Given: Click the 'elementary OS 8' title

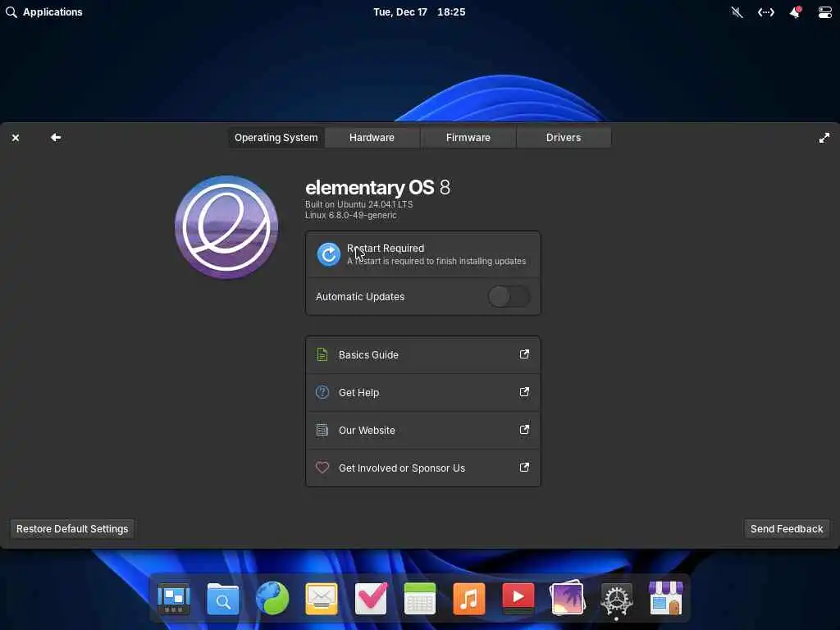Looking at the screenshot, I should [377, 188].
